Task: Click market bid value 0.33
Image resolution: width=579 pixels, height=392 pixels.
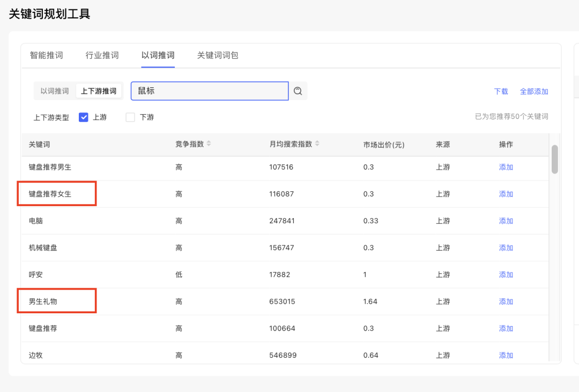Action: click(x=370, y=221)
